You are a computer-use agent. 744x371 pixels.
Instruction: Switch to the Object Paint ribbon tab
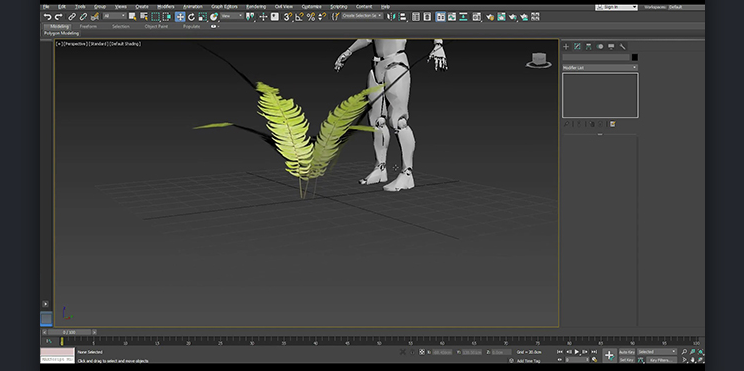[x=156, y=27]
